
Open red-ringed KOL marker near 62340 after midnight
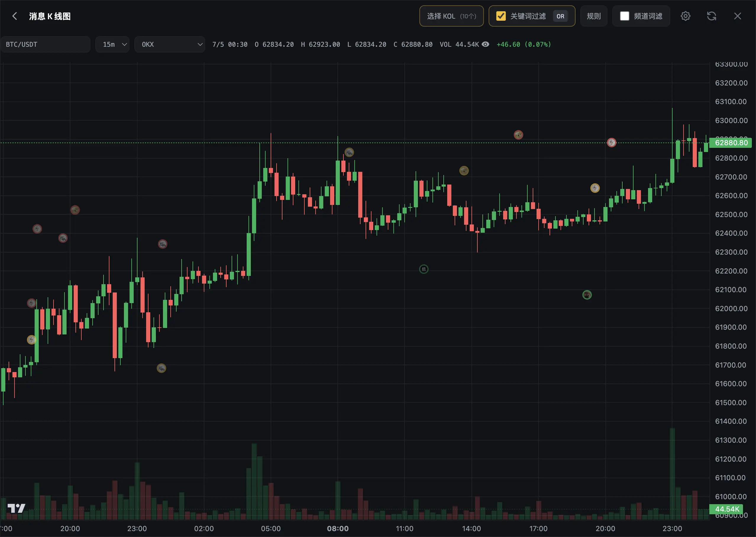pyautogui.click(x=162, y=244)
